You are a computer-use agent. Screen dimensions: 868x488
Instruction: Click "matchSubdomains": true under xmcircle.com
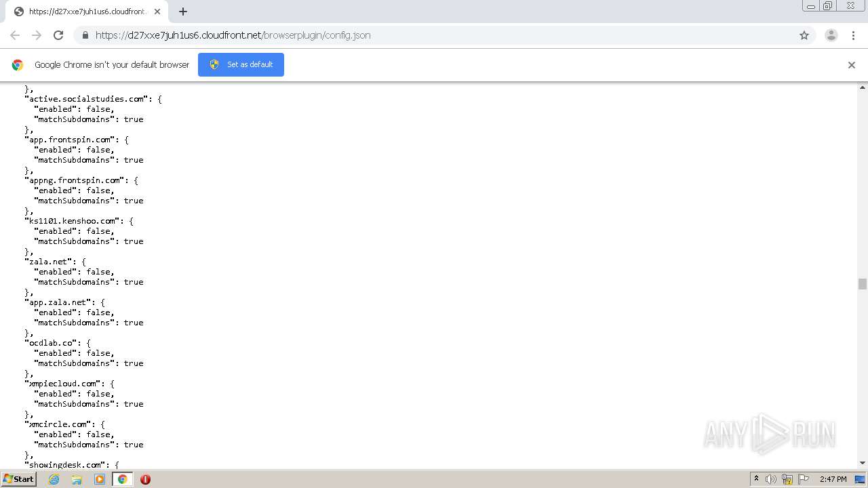(x=89, y=445)
